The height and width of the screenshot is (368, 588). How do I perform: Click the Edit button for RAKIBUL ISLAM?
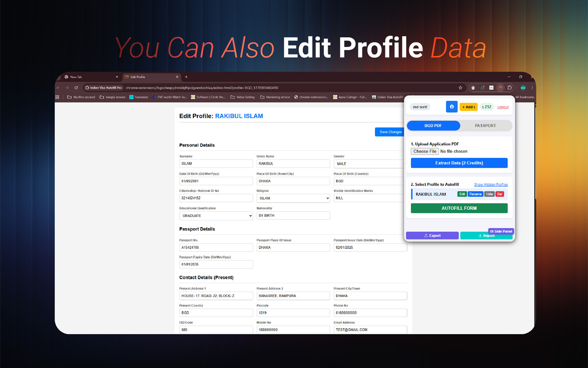(462, 194)
